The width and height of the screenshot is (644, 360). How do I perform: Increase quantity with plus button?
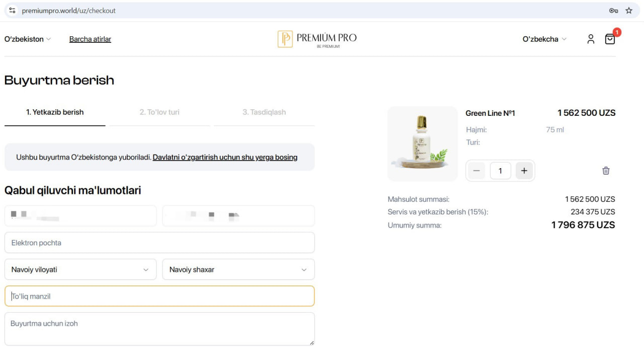[x=524, y=171]
